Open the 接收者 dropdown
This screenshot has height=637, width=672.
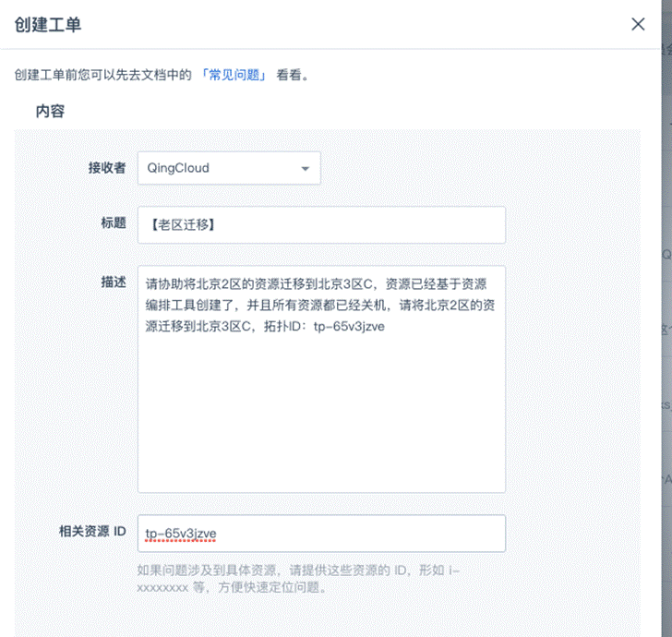(x=228, y=168)
